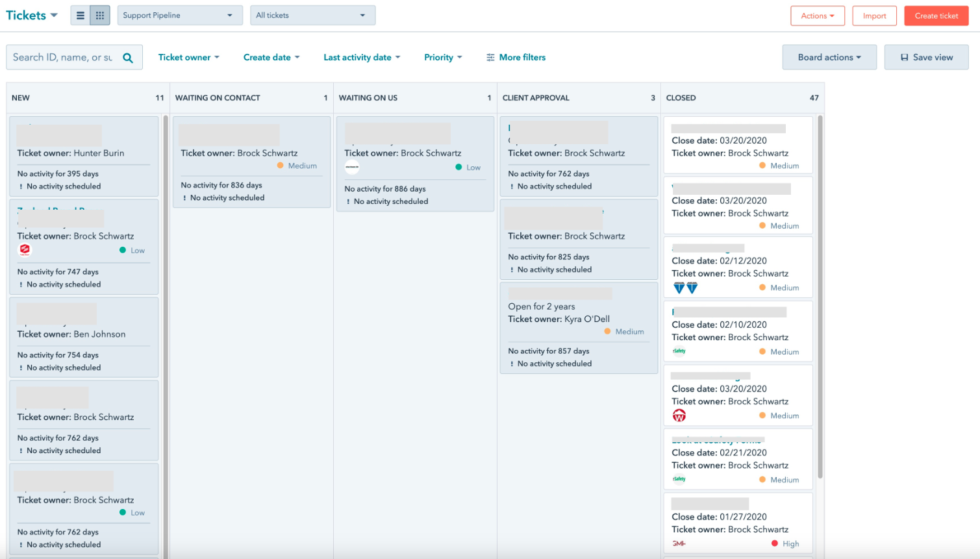Open ticket owned by Ben Johnson
Viewport: 980px width, 559px height.
(x=84, y=337)
